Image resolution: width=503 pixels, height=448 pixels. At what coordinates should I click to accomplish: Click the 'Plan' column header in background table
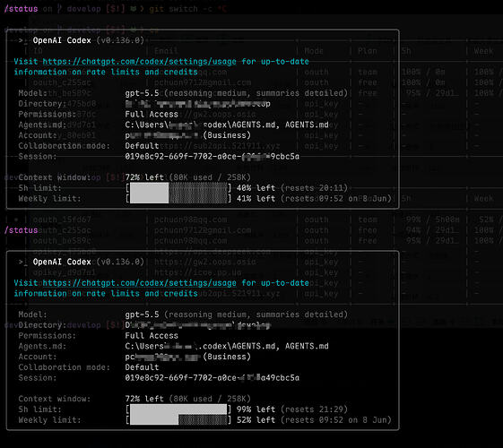(x=368, y=51)
